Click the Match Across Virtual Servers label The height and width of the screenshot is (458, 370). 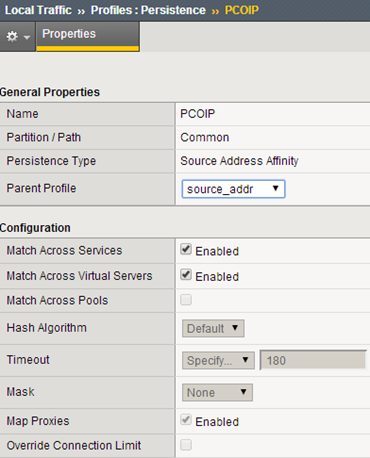pos(79,276)
